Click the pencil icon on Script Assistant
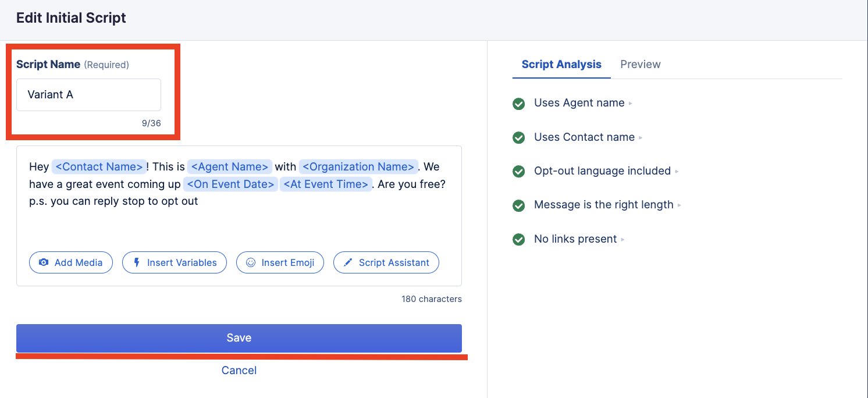This screenshot has width=868, height=398. coord(348,262)
